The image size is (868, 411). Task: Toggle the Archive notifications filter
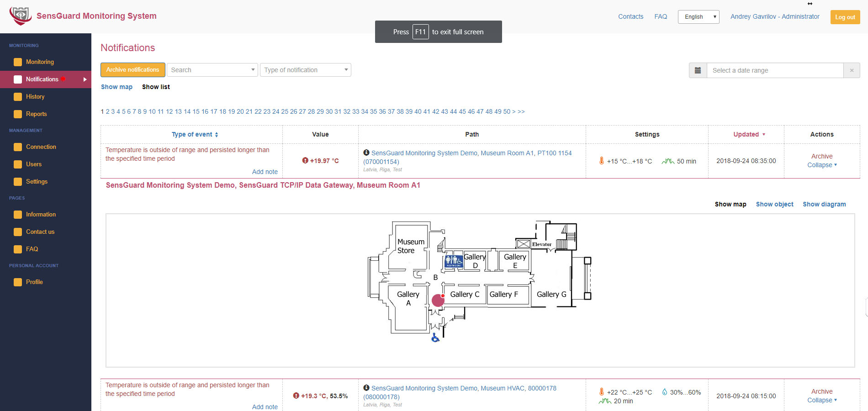click(x=132, y=69)
